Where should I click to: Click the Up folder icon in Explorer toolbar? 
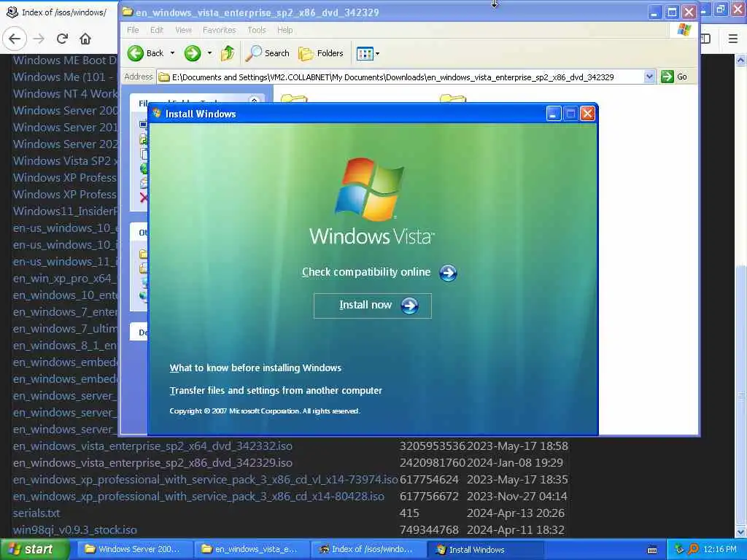pos(228,53)
